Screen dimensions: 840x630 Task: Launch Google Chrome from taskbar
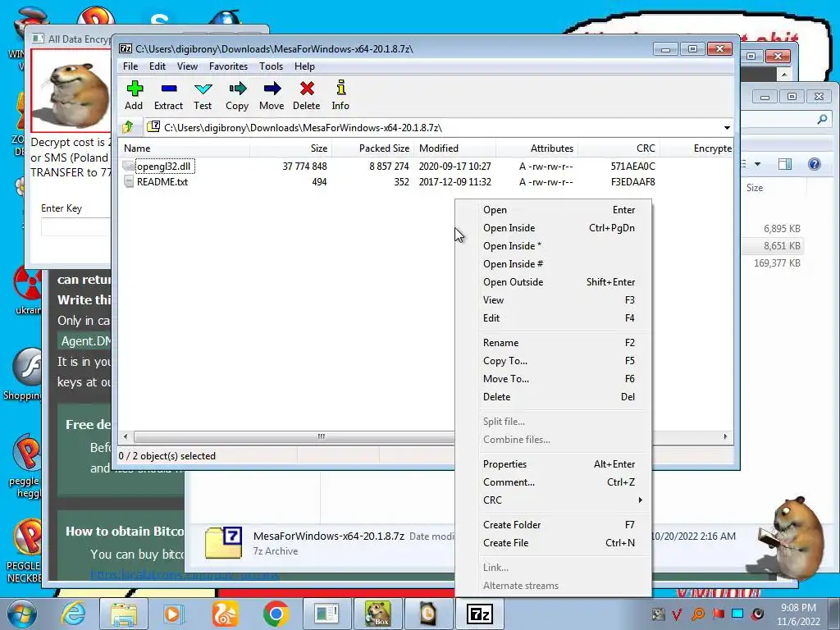click(276, 614)
